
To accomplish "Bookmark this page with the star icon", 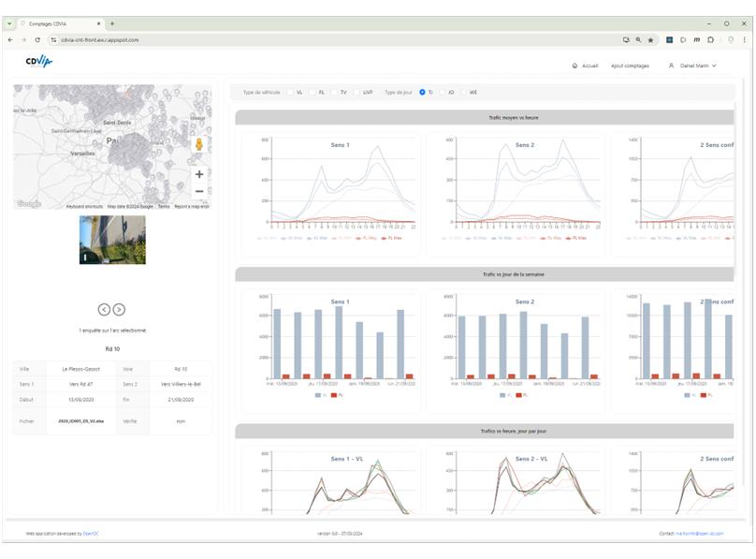I will [650, 40].
